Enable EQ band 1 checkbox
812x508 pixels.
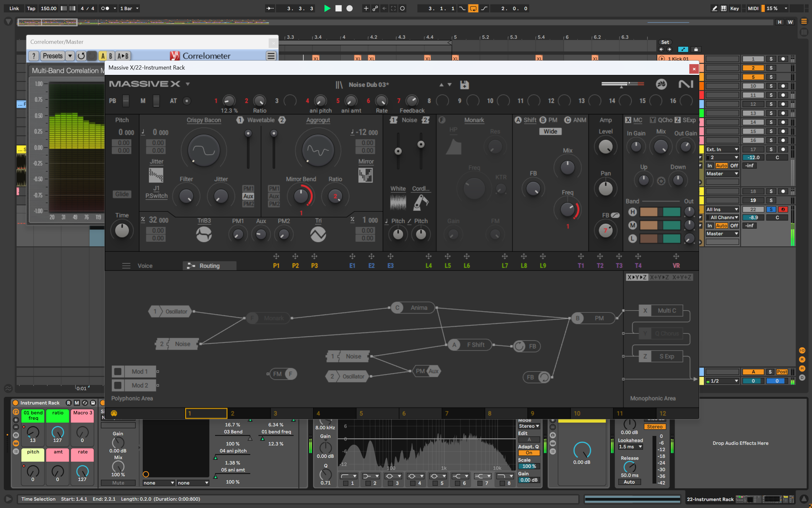[x=346, y=483]
